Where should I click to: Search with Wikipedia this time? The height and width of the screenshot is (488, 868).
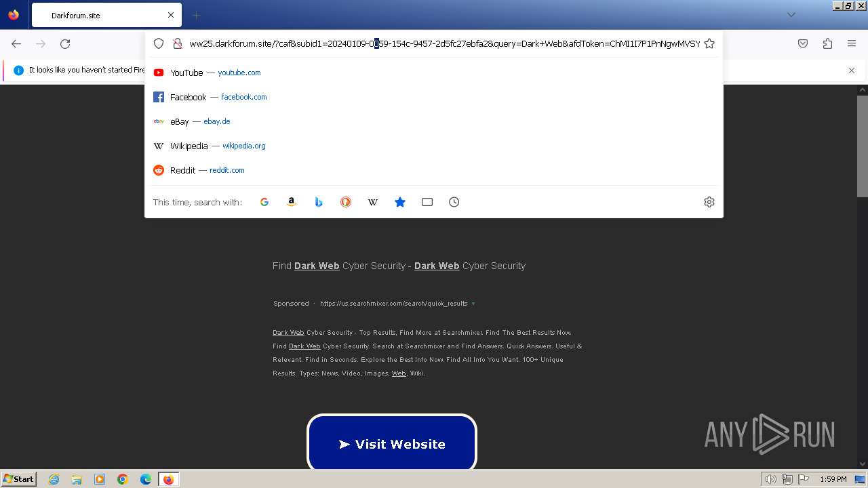click(373, 202)
